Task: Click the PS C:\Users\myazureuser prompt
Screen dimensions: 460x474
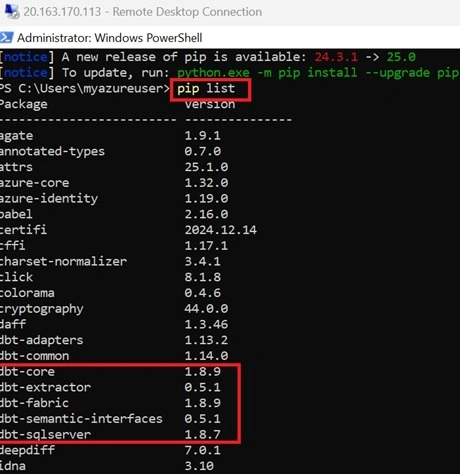Action: tap(85, 89)
